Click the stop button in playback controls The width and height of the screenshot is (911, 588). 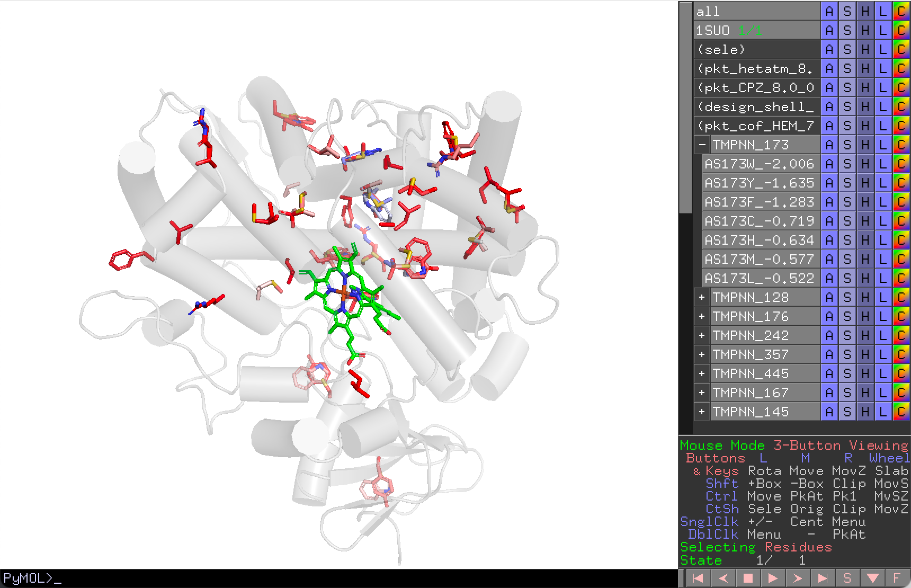click(748, 578)
